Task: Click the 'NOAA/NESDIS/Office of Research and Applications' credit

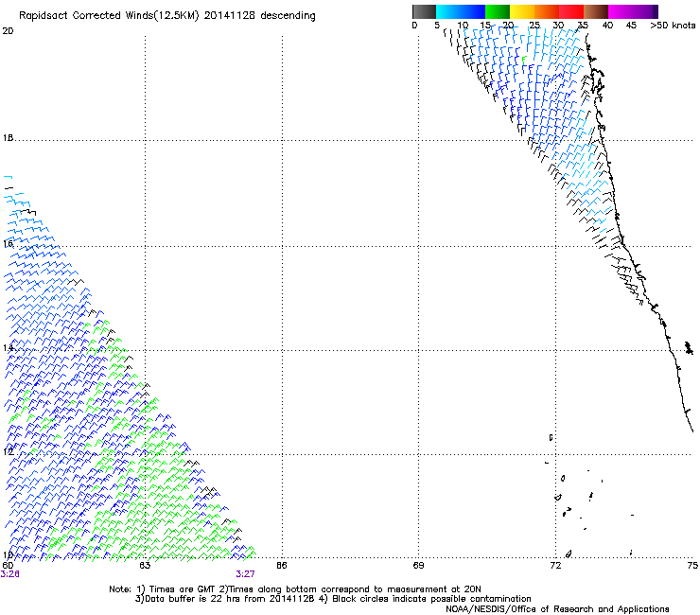Action: click(x=557, y=609)
